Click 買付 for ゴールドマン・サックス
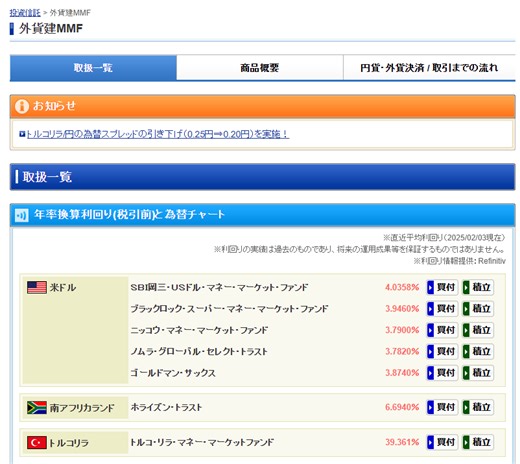The image size is (520, 464). coord(442,373)
